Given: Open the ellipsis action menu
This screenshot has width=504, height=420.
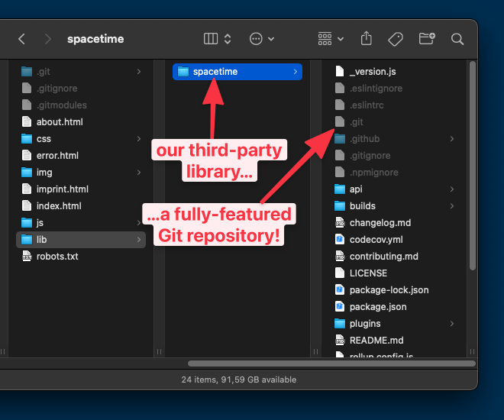Looking at the screenshot, I should coord(262,39).
